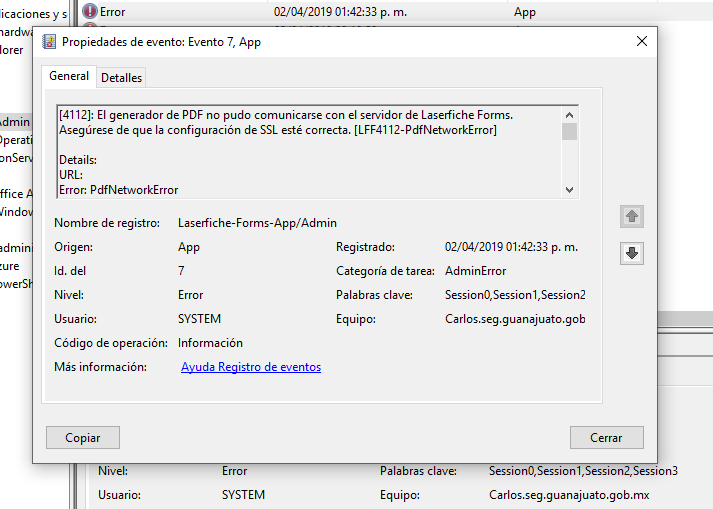Select the General tab
713x509 pixels.
point(69,76)
